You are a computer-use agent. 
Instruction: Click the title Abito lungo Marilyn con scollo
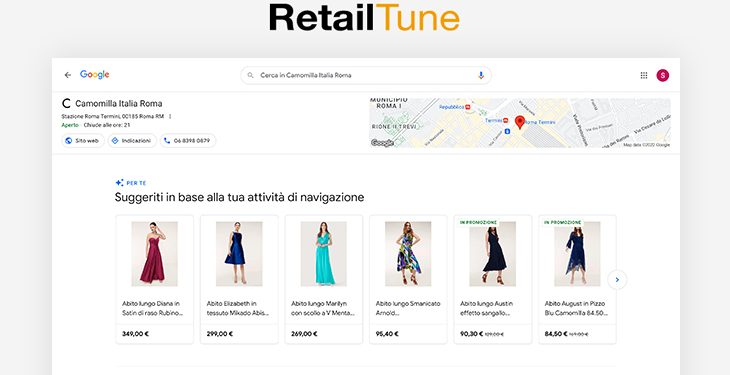[x=323, y=308]
